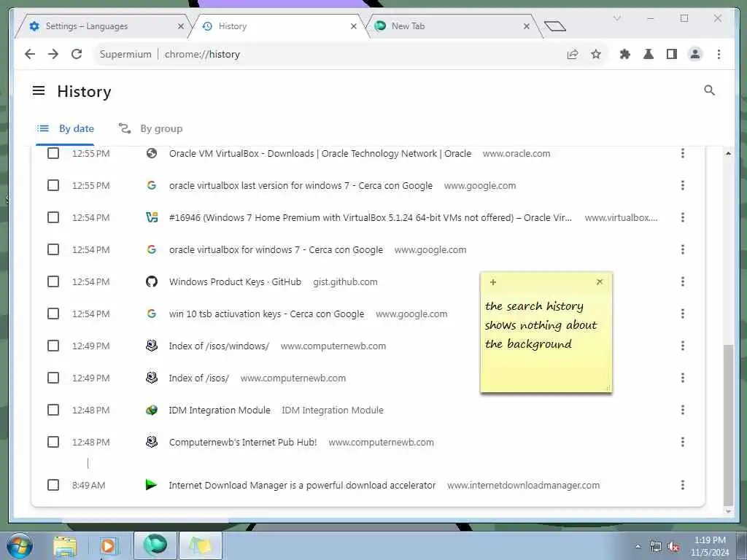The height and width of the screenshot is (560, 747).
Task: Open Windows Product Keys · GitHub link
Action: point(235,281)
